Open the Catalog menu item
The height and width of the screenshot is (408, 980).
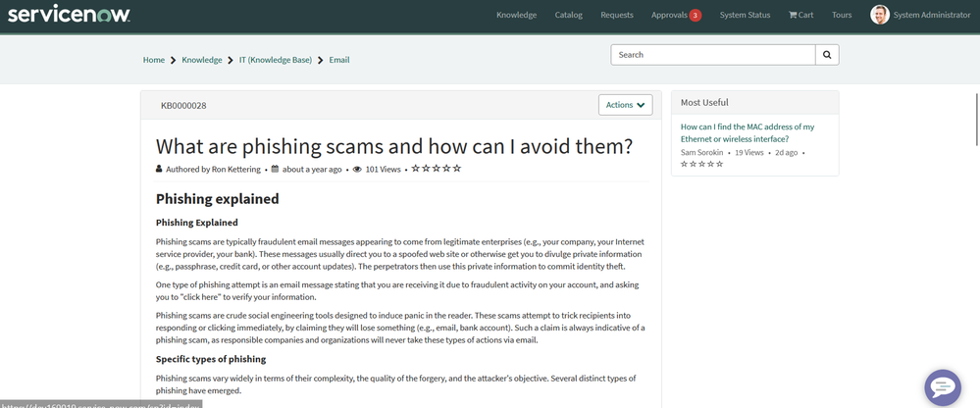pos(568,15)
